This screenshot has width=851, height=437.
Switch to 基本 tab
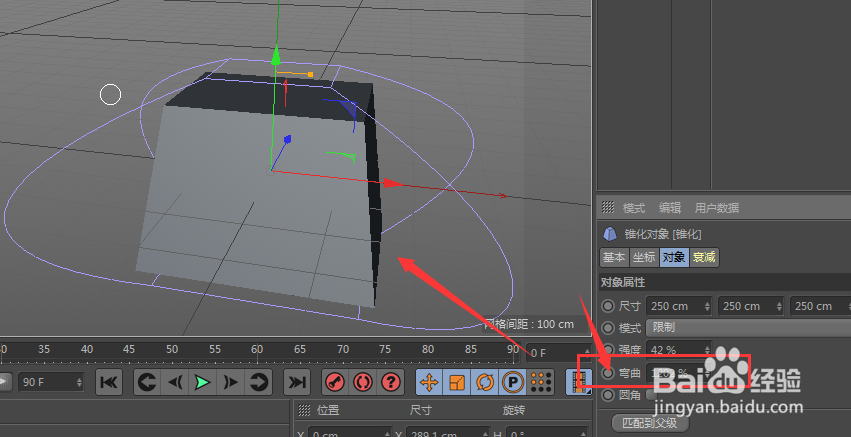(614, 257)
